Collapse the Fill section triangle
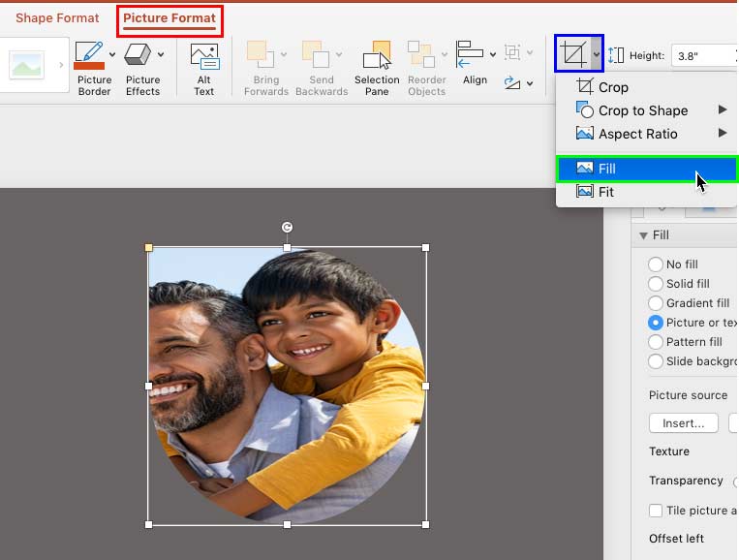 (x=643, y=235)
